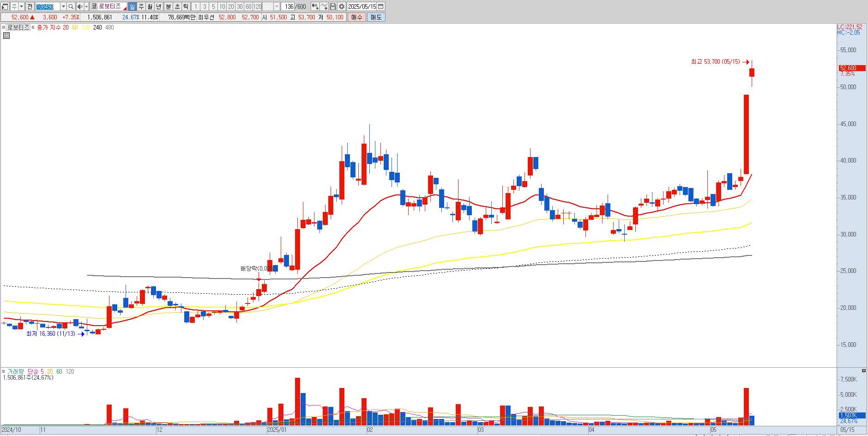Viewport: 868px width, 436px height.
Task: Click the volume pane close box on the right
Action: click(x=864, y=370)
